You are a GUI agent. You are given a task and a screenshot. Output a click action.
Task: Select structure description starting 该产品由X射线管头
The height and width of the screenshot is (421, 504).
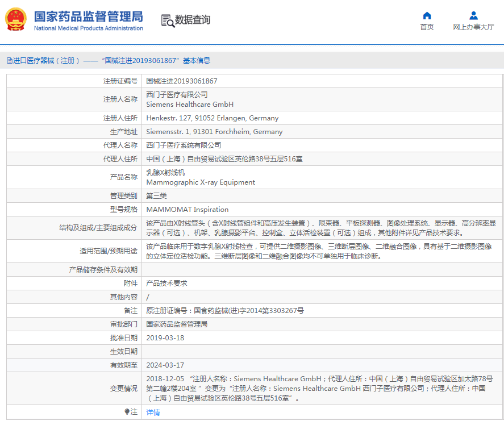321,228
